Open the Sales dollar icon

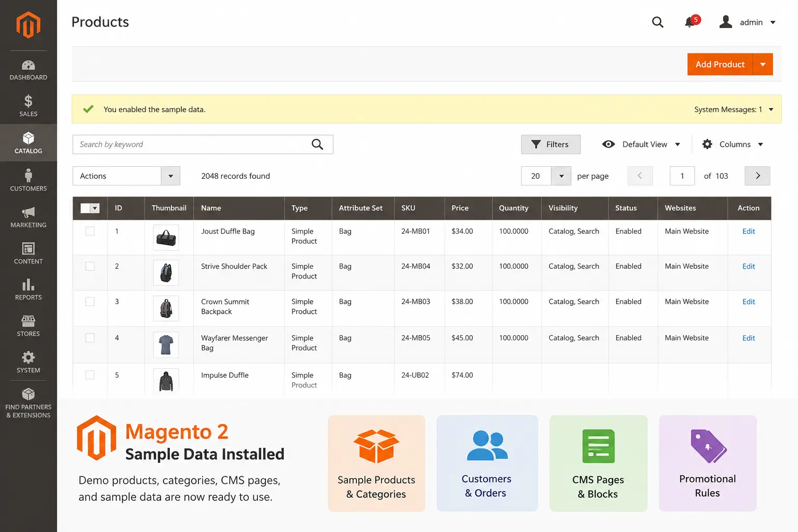(x=28, y=101)
